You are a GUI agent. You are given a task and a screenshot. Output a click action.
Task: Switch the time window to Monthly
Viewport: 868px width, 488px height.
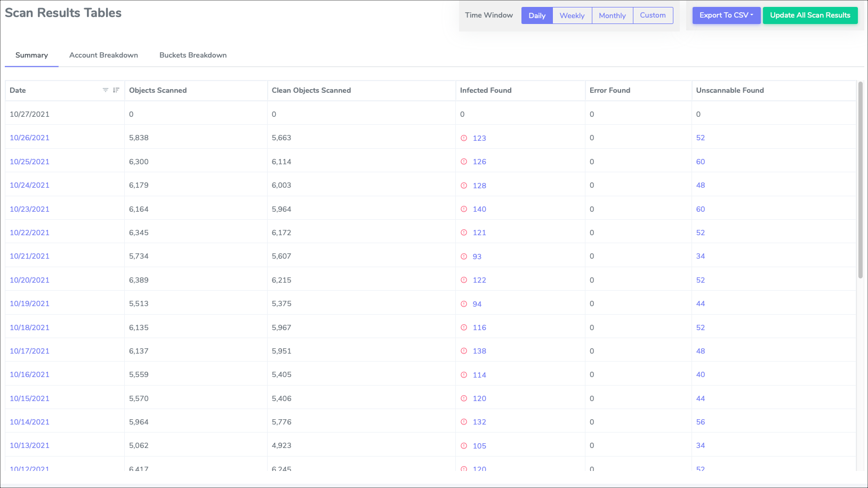(612, 15)
